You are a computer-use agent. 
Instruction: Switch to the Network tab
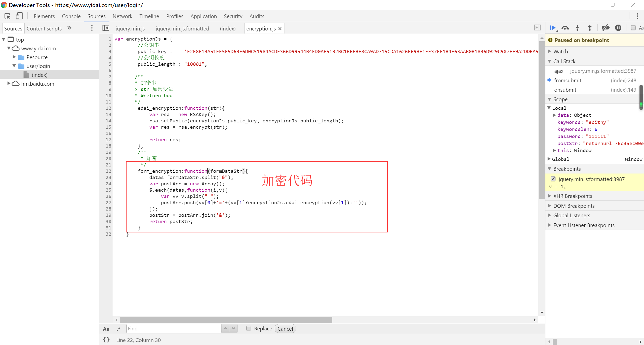click(x=122, y=16)
